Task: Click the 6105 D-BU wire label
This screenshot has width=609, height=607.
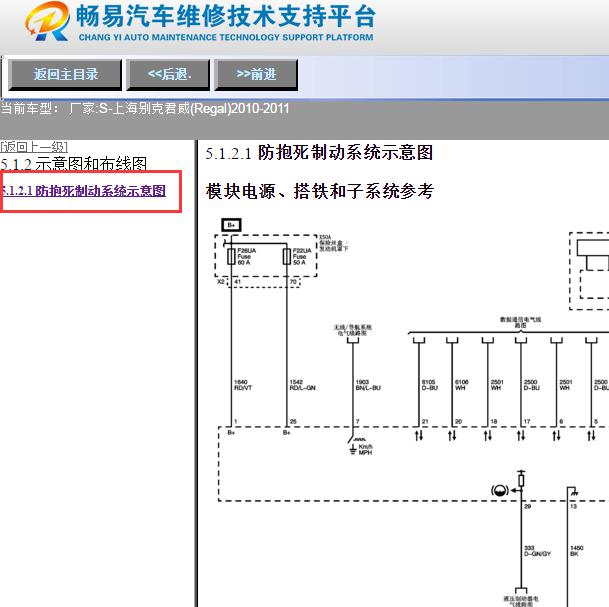Action: point(430,385)
